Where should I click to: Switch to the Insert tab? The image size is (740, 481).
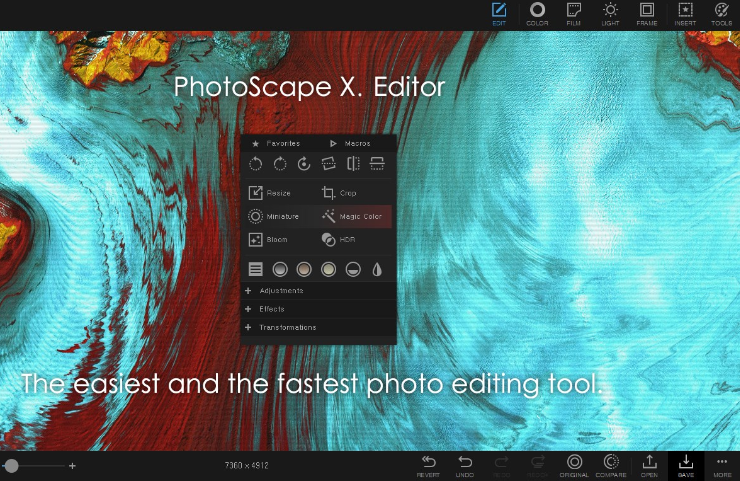click(685, 14)
